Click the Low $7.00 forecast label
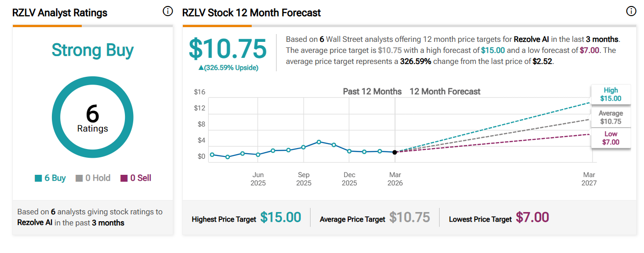Screen dimensions: 644x253 (610, 138)
